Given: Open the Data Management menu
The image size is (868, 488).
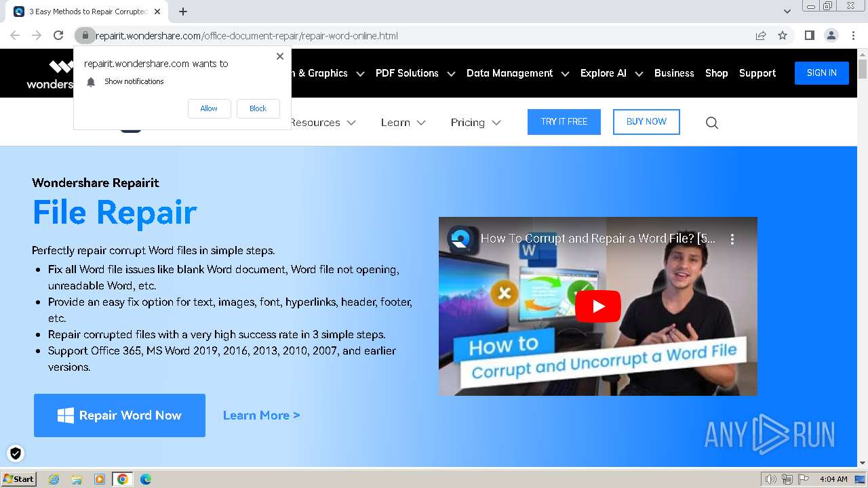Looking at the screenshot, I should pyautogui.click(x=509, y=73).
